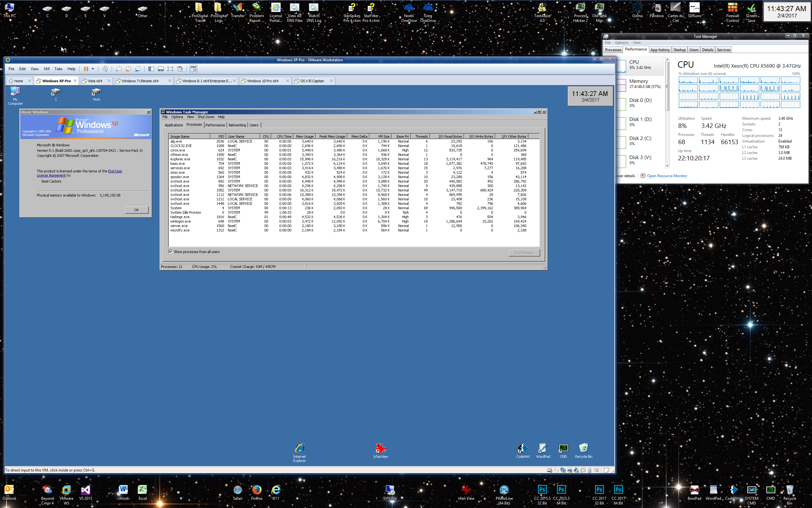Image resolution: width=812 pixels, height=508 pixels.
Task: Select the explorer.exe process row
Action: (348, 159)
